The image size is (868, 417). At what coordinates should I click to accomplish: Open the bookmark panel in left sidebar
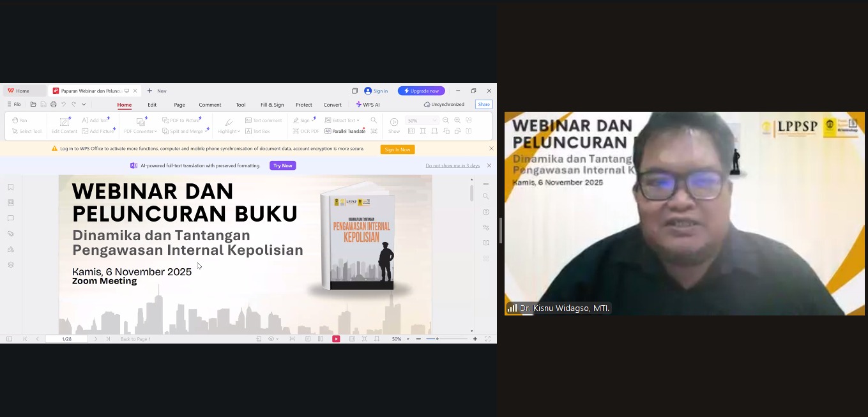click(11, 187)
